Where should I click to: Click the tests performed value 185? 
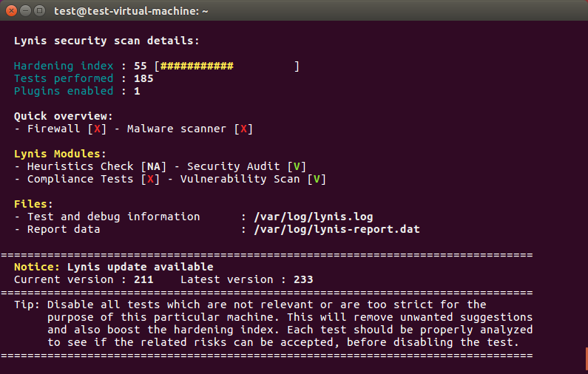[143, 78]
